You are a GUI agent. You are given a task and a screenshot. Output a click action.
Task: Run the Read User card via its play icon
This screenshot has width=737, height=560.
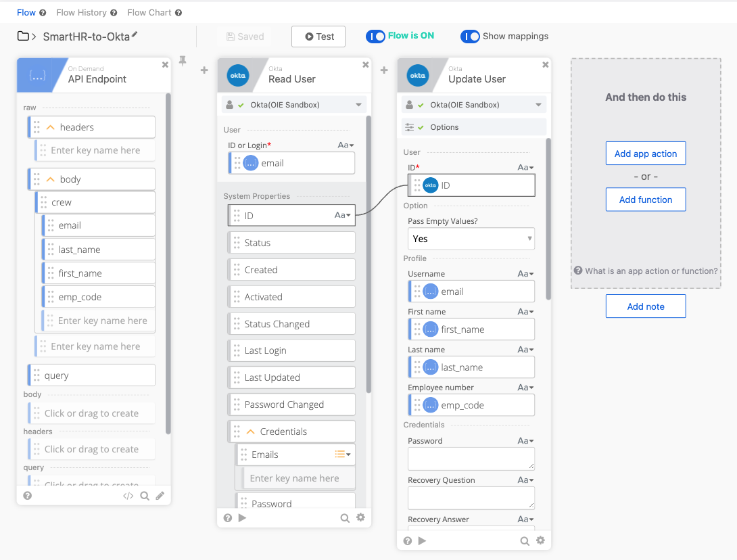(242, 517)
